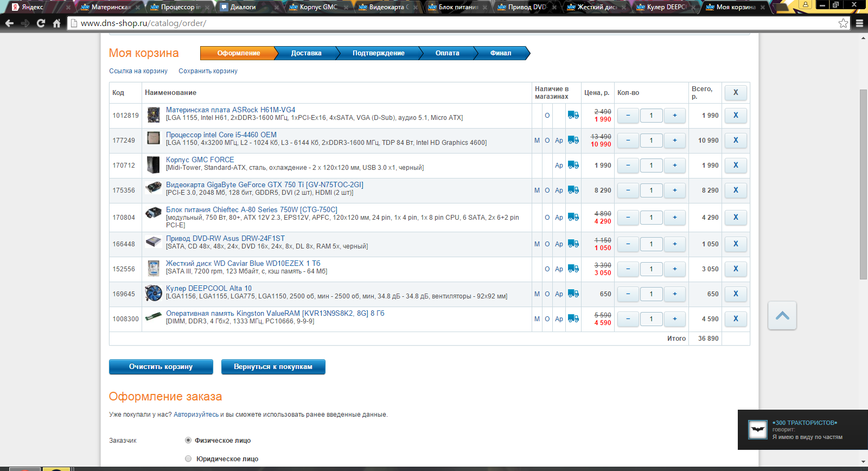Screen dimensions: 868x471
Task: Click Очистить корзину button
Action: pyautogui.click(x=161, y=367)
